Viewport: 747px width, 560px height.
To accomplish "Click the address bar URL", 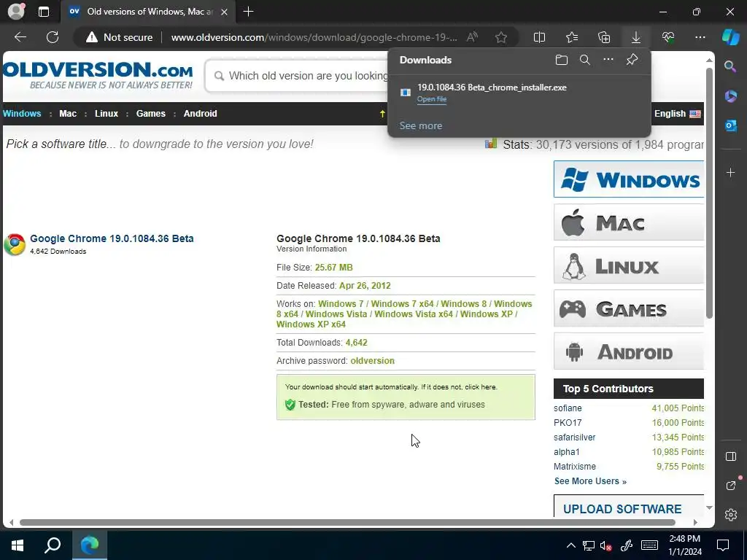I will tap(314, 37).
